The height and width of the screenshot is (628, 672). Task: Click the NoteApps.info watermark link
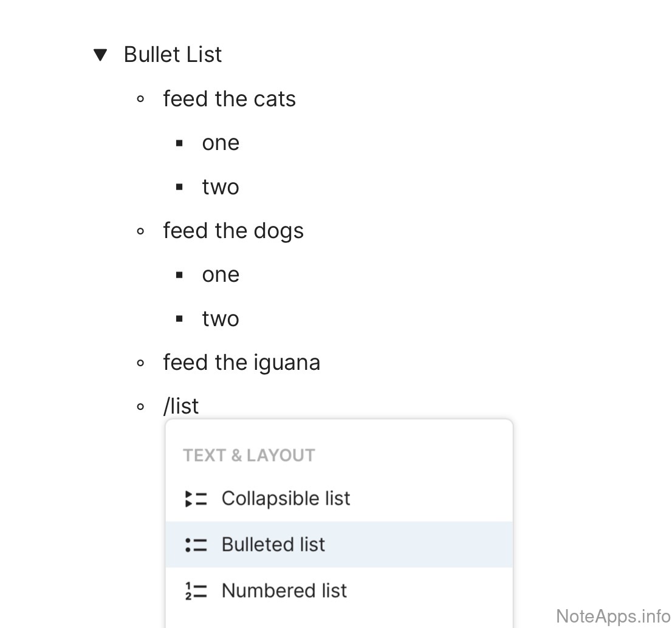click(x=613, y=616)
